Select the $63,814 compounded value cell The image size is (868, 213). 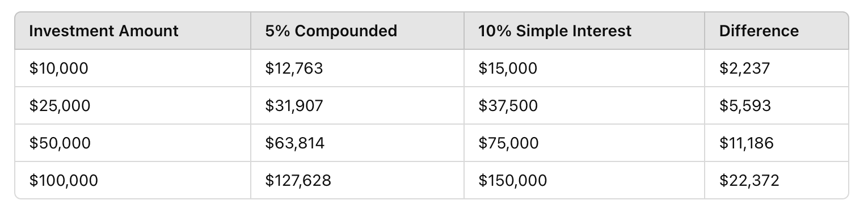click(357, 143)
